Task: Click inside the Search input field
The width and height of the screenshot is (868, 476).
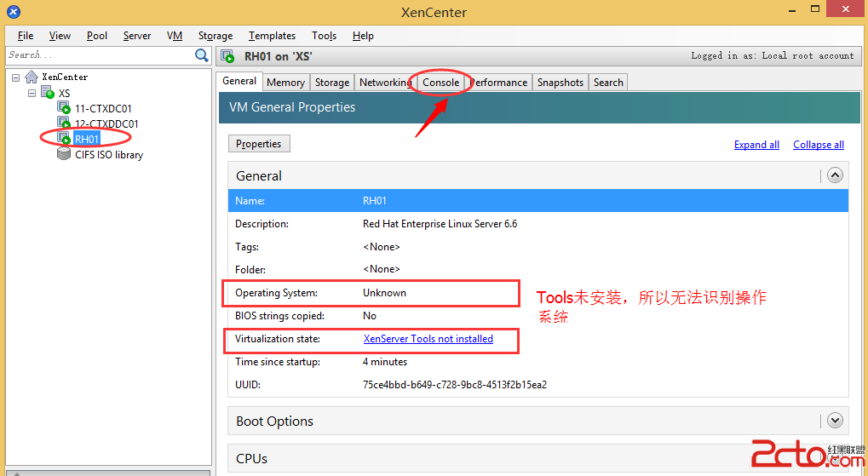Action: pyautogui.click(x=101, y=54)
